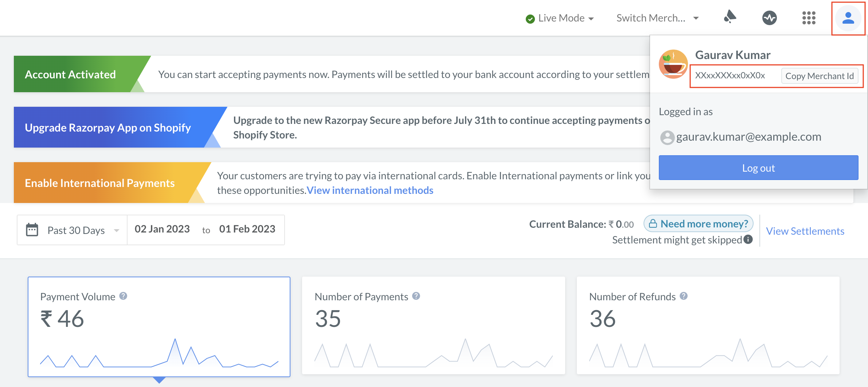Click the gaurav.kumar@example.com email text
The height and width of the screenshot is (387, 868).
[x=749, y=137]
